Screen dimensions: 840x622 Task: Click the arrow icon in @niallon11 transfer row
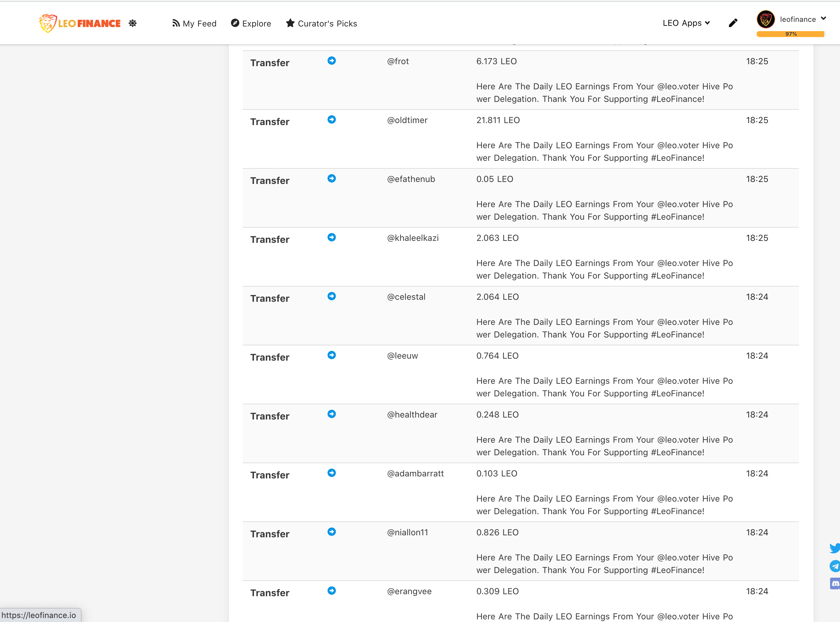332,532
